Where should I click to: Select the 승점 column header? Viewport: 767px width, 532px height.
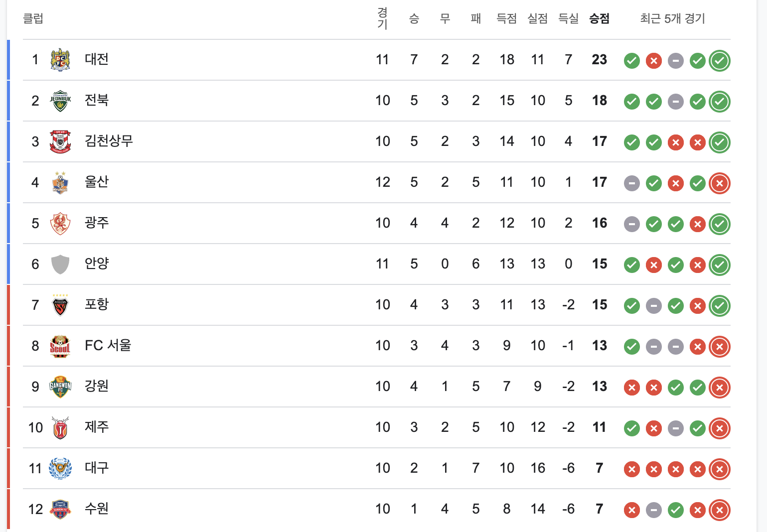pos(600,19)
